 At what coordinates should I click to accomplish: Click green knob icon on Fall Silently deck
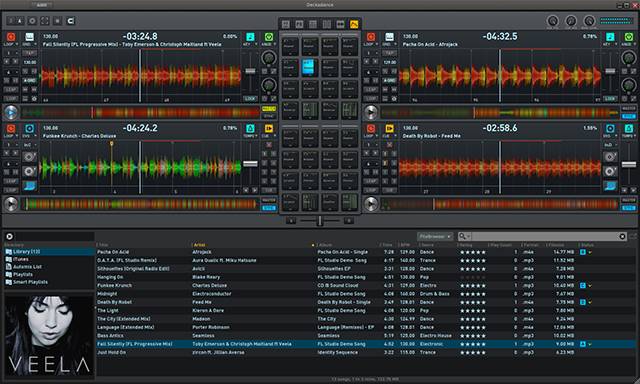tap(269, 37)
